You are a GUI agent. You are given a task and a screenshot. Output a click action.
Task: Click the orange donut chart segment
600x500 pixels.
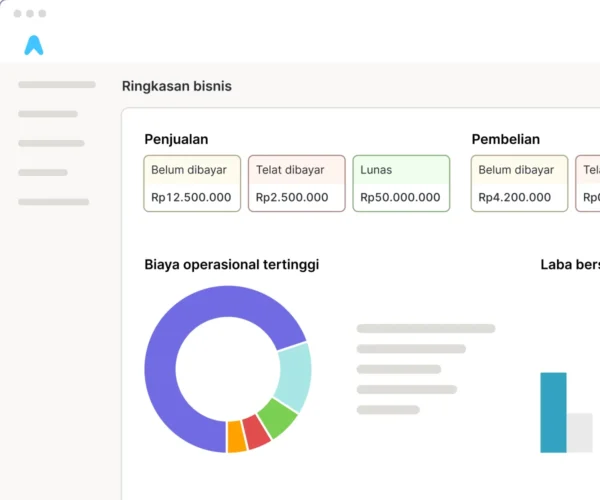point(236,437)
